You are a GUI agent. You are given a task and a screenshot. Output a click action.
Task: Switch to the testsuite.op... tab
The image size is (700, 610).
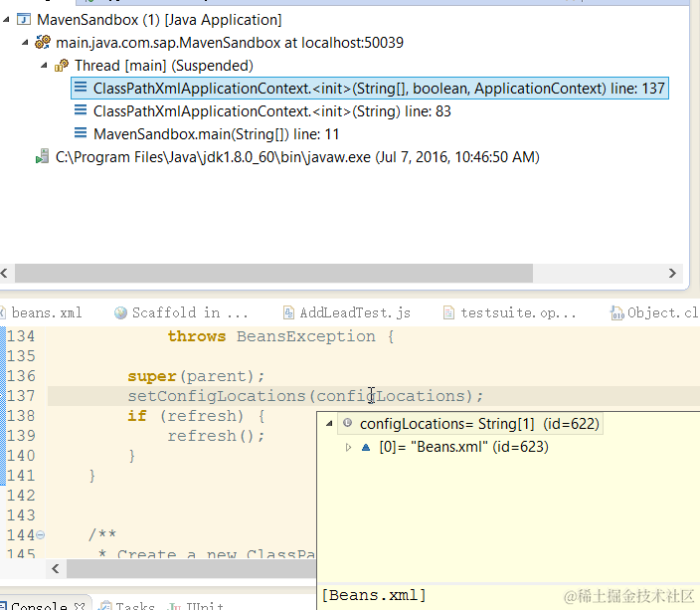click(x=509, y=312)
